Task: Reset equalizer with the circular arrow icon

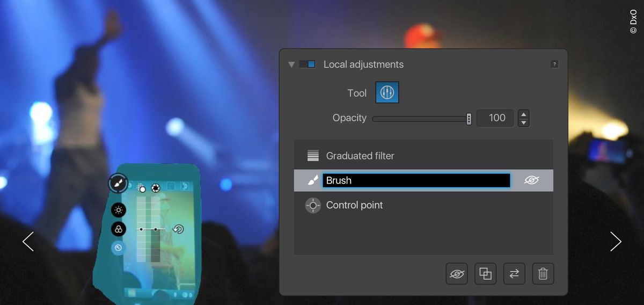Action: click(x=179, y=229)
